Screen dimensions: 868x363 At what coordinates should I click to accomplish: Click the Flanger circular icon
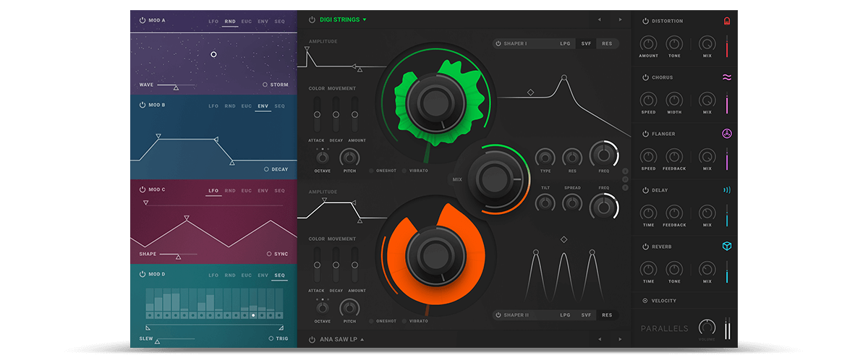point(726,134)
